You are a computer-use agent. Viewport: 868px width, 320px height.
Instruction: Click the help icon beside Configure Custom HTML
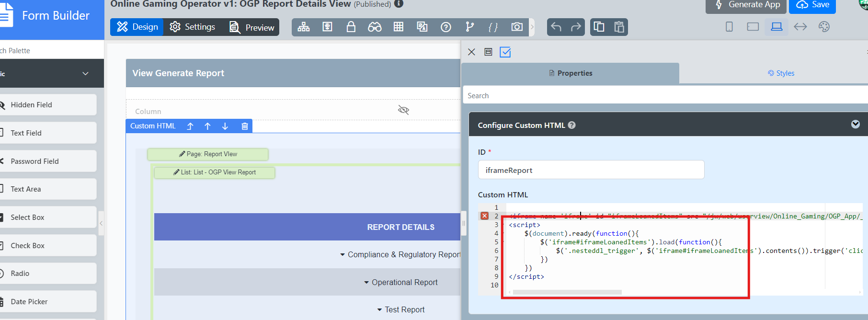(571, 125)
